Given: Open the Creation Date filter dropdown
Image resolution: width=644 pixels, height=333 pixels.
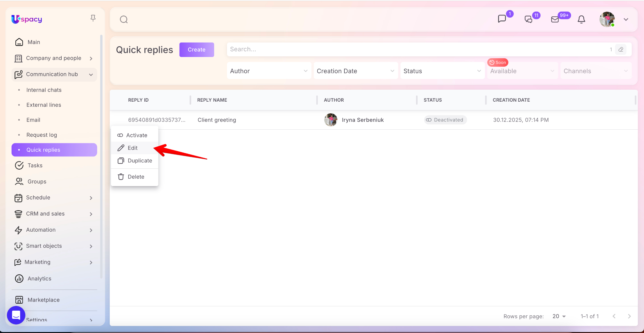Looking at the screenshot, I should [x=355, y=71].
